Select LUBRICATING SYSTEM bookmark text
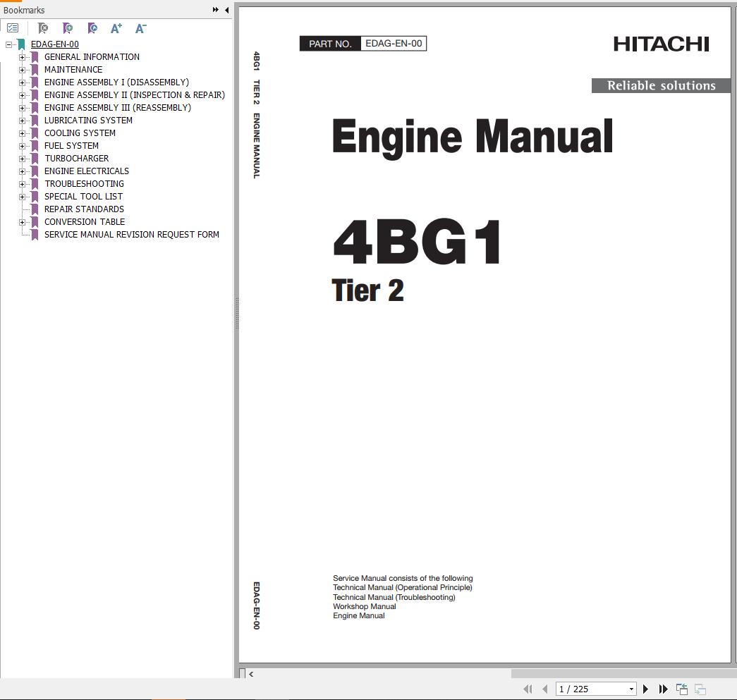The image size is (737, 700). [88, 121]
